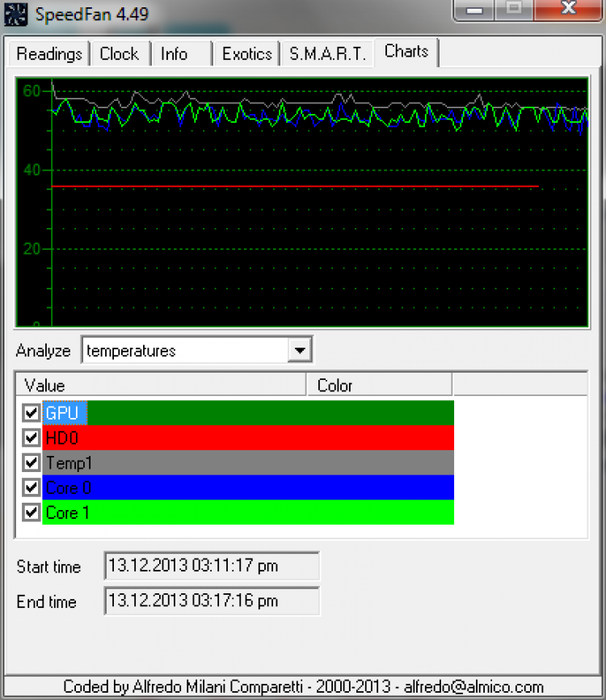
Task: Switch to the Readings tab
Action: (49, 54)
